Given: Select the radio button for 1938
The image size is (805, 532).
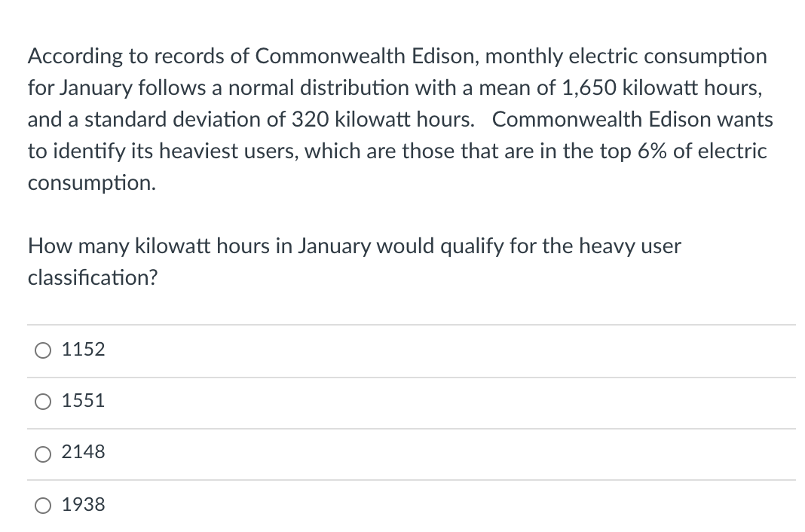Looking at the screenshot, I should [43, 505].
